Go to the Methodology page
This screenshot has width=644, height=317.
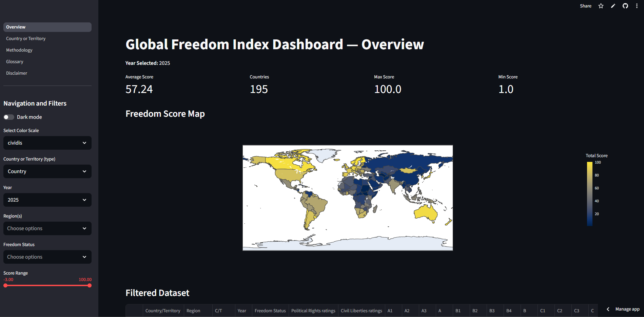tap(19, 50)
